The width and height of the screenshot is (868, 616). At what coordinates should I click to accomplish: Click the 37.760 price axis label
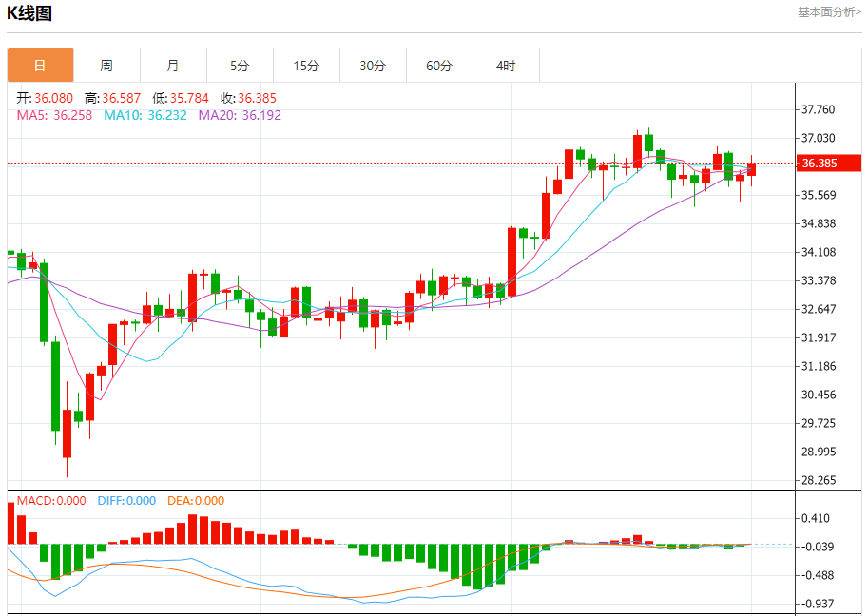click(818, 110)
